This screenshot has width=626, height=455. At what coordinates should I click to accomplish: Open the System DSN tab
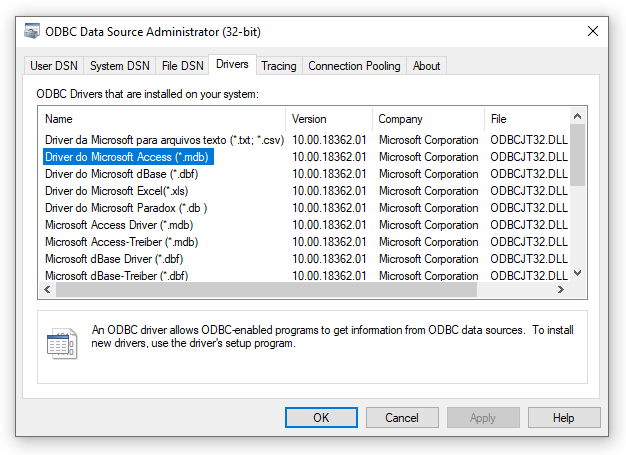click(119, 66)
